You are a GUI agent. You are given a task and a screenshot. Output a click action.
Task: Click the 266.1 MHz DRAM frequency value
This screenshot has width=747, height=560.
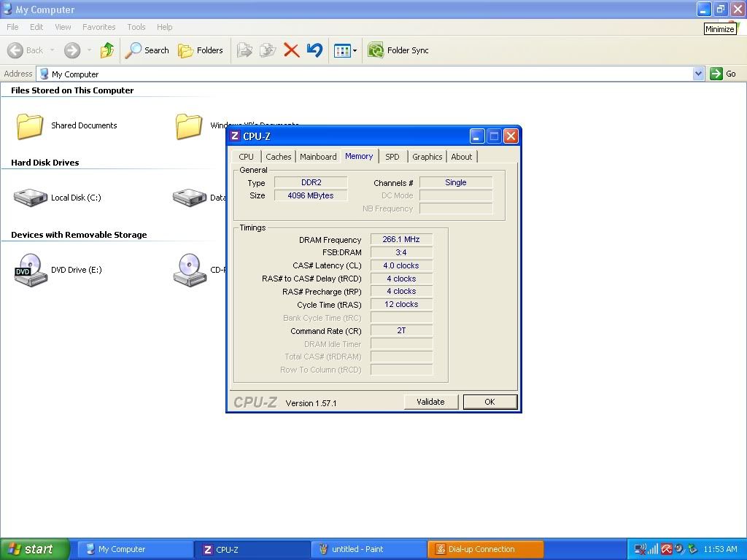tap(401, 239)
